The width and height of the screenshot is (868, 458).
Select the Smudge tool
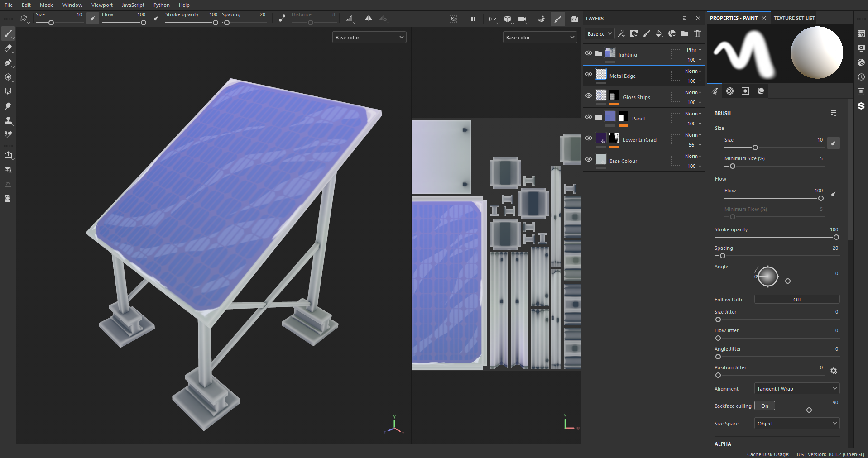click(x=8, y=106)
